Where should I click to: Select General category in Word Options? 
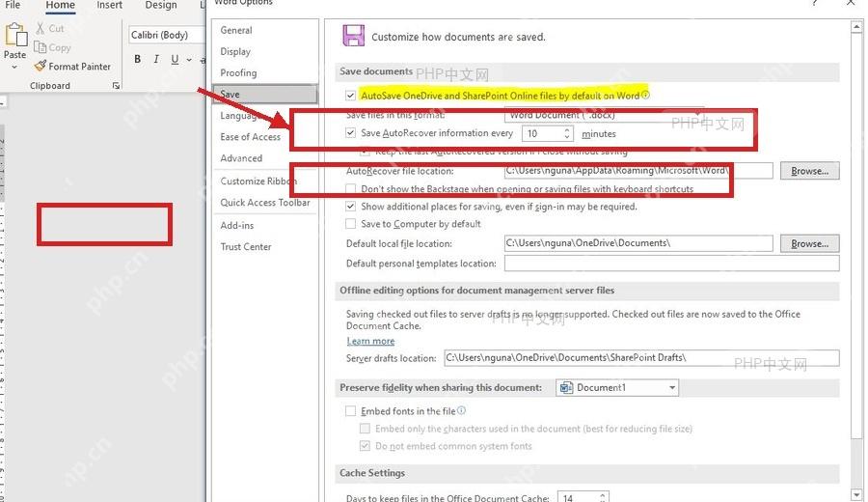[264, 31]
